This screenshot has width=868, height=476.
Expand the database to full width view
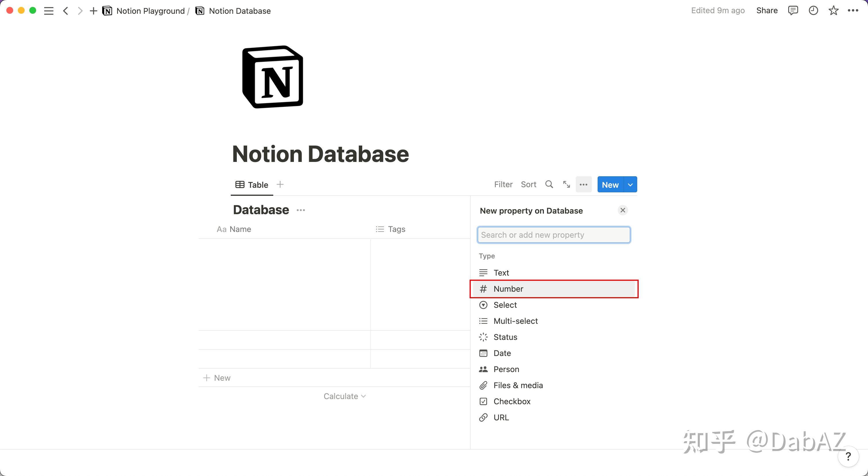[x=566, y=184]
